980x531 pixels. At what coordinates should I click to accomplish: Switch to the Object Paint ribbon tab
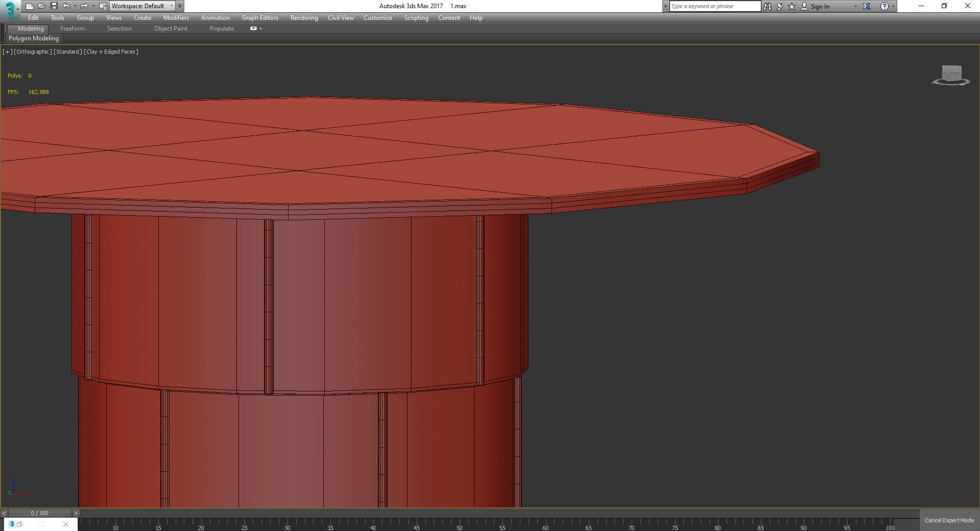click(171, 29)
